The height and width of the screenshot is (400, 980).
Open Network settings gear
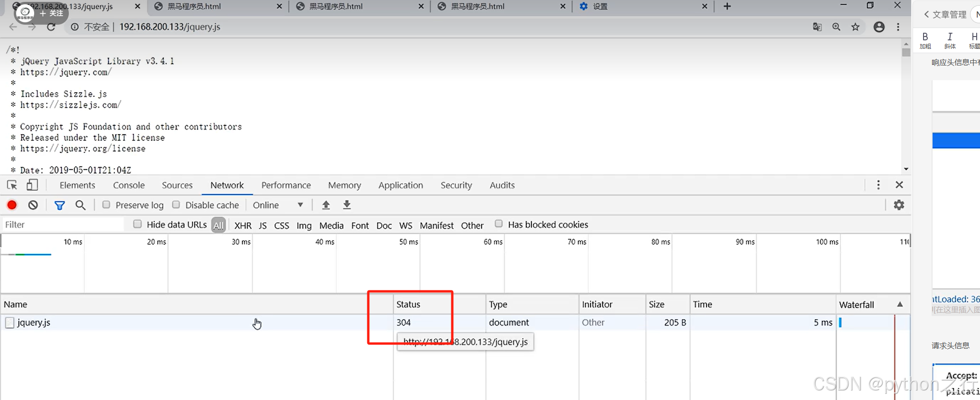point(899,205)
